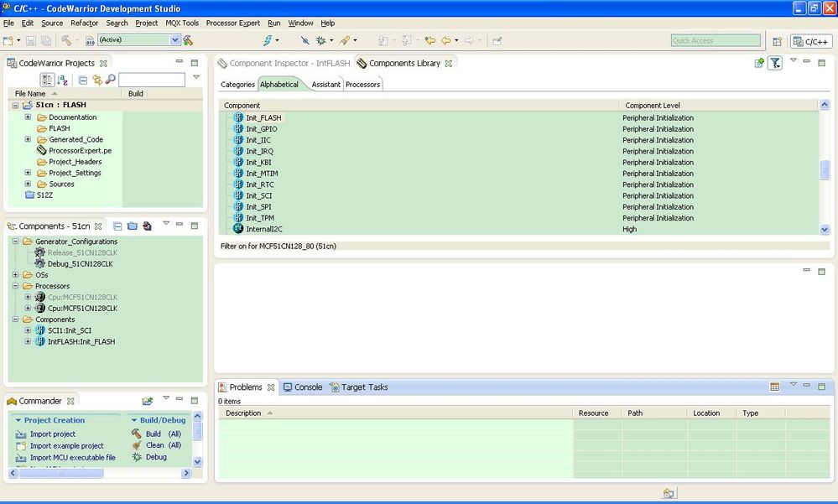Click the New file toolbar icon
838x504 pixels.
click(8, 40)
